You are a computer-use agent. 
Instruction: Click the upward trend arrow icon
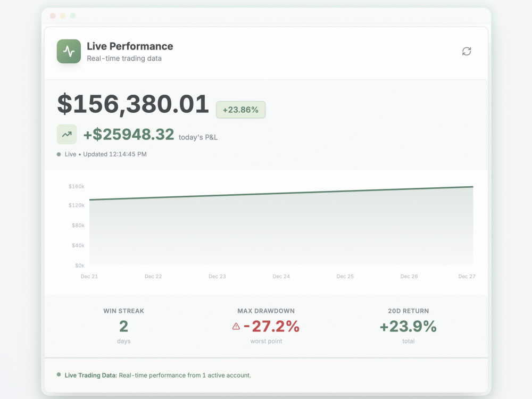pyautogui.click(x=67, y=135)
